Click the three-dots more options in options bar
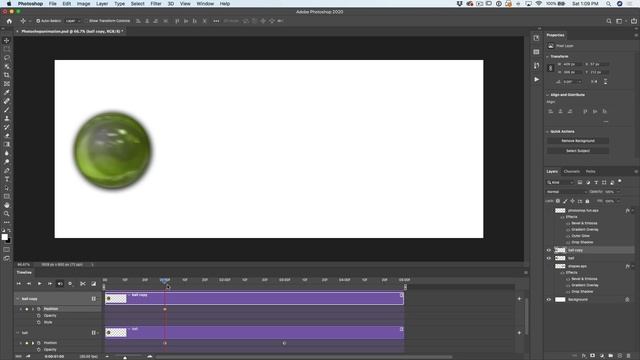The height and width of the screenshot is (360, 640). coord(216,21)
